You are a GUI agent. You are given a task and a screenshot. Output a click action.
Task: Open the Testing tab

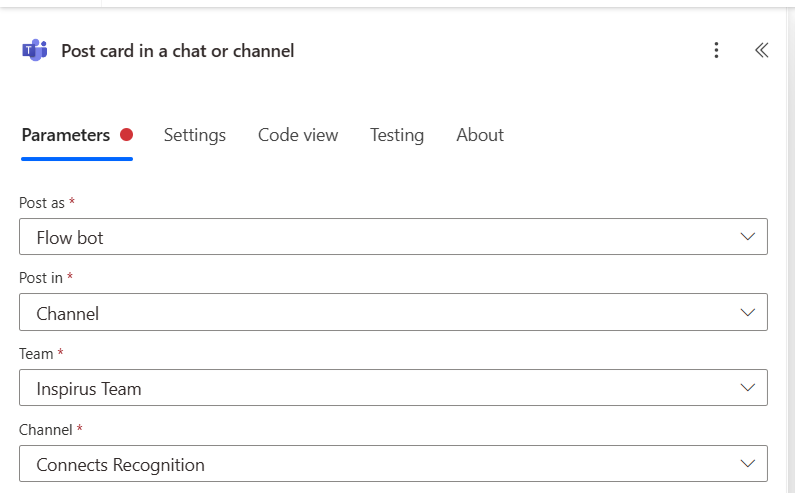tap(397, 135)
